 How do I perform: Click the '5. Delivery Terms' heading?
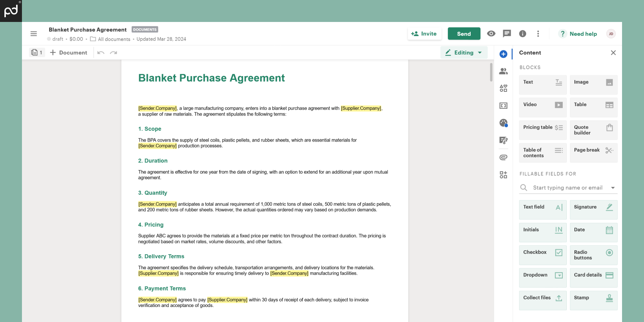coord(161,257)
